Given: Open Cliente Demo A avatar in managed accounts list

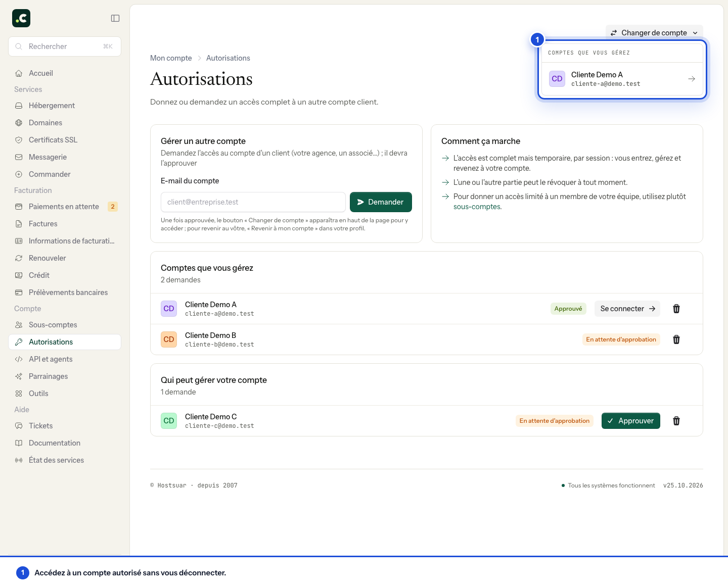Looking at the screenshot, I should (x=169, y=309).
